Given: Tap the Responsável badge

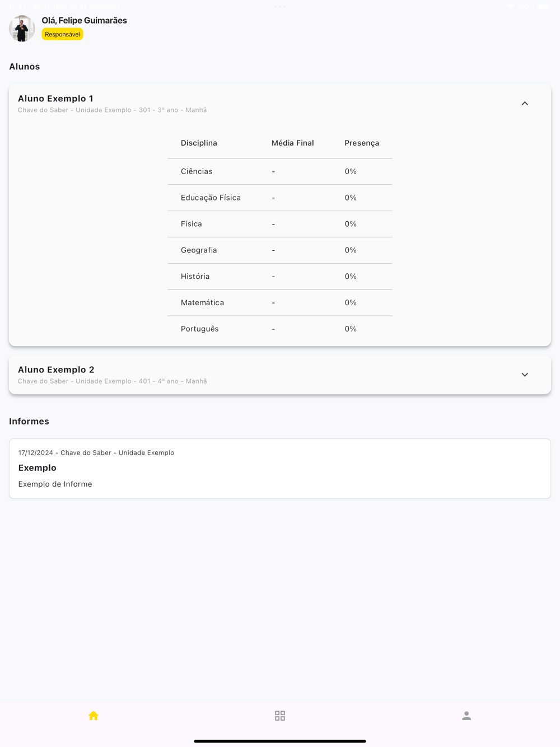Looking at the screenshot, I should pos(62,34).
